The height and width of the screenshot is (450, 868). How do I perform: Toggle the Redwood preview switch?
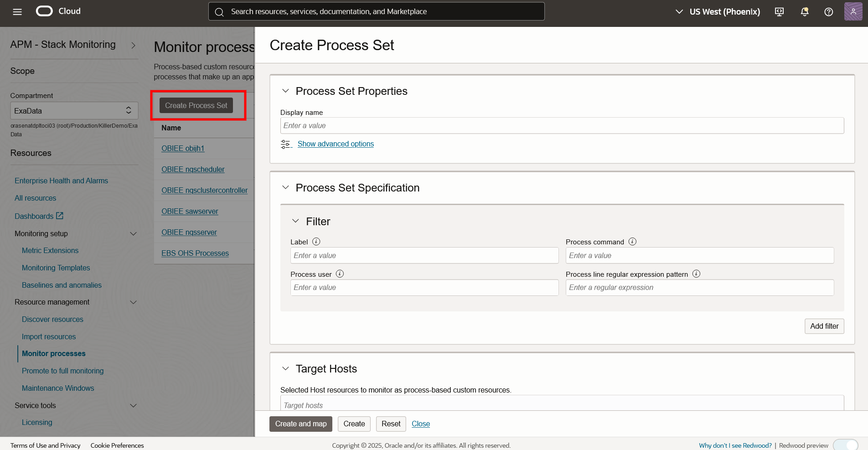[846, 445]
